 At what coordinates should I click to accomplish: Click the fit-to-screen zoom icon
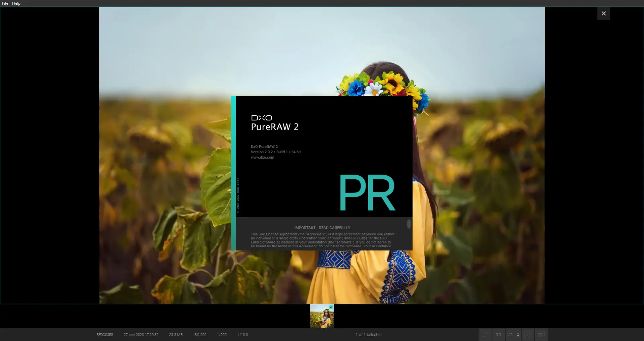pos(485,335)
